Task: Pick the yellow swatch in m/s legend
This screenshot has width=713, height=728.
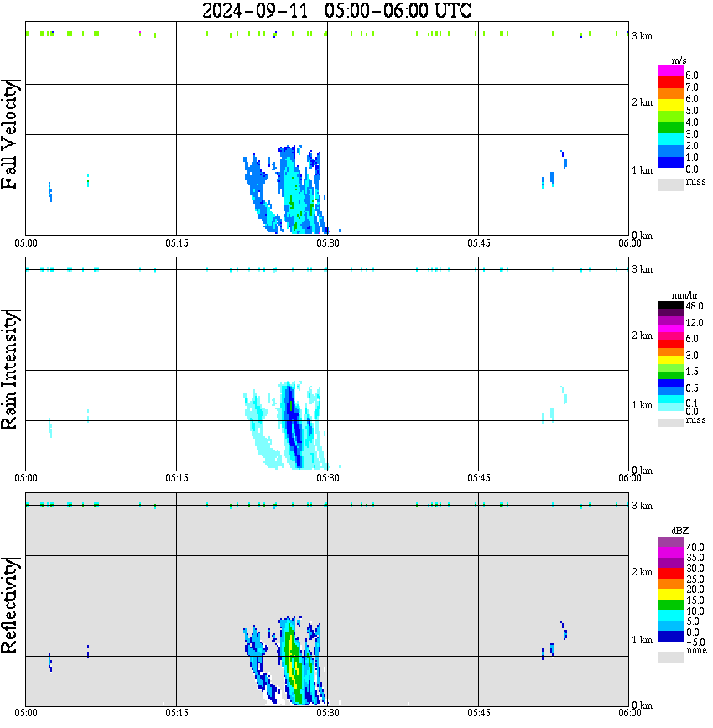Action: [670, 105]
